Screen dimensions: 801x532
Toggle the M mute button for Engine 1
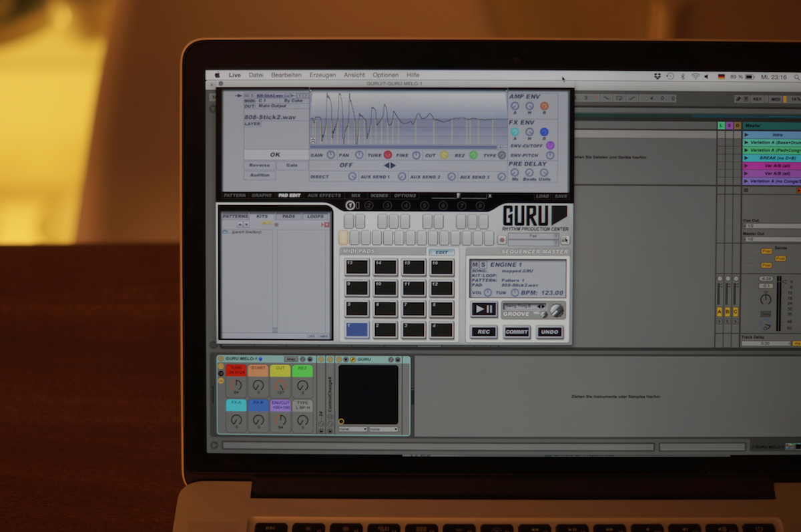[474, 266]
